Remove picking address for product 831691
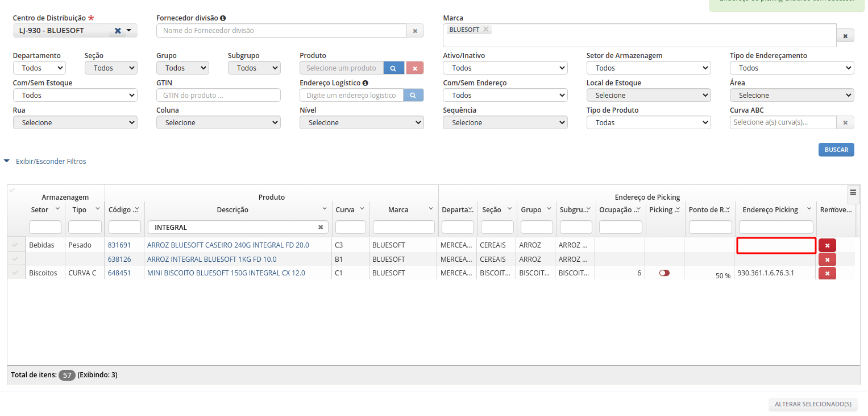Viewport: 868px width, 416px height. 827,246
